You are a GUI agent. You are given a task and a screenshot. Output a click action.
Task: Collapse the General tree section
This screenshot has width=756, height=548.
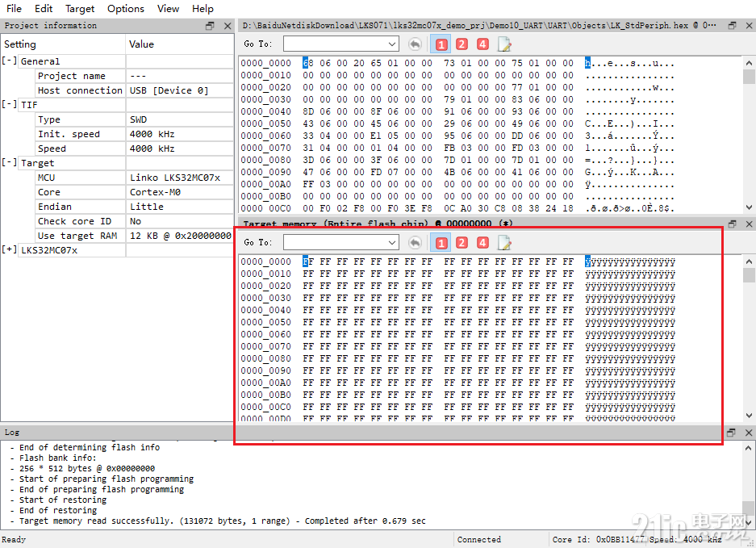tap(9, 61)
